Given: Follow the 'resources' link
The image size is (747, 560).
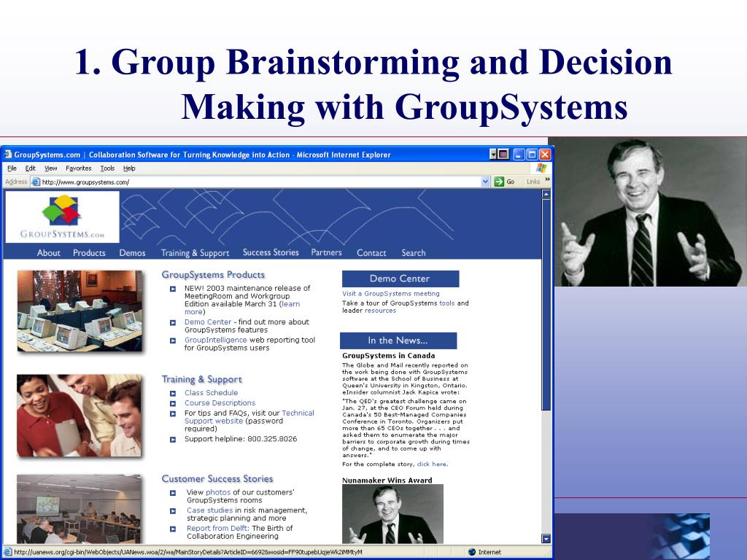Looking at the screenshot, I should (x=380, y=311).
